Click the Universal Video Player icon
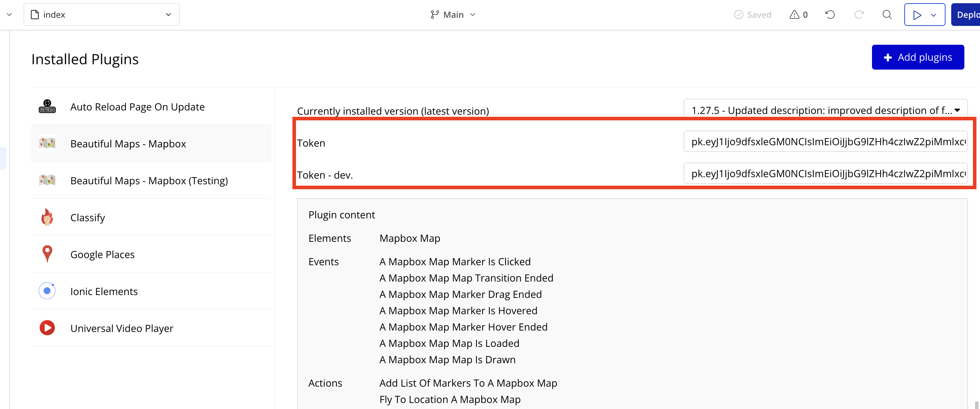This screenshot has width=980, height=409. pos(47,328)
